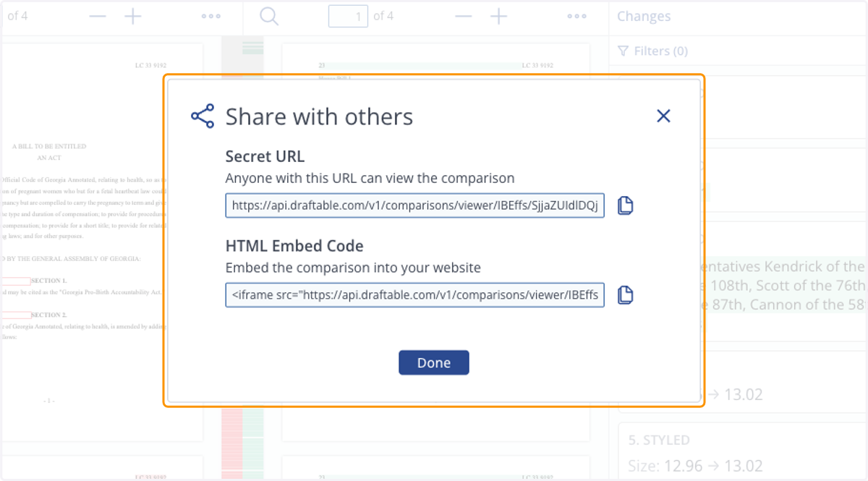Select the HTML Embed Code field

(x=414, y=295)
